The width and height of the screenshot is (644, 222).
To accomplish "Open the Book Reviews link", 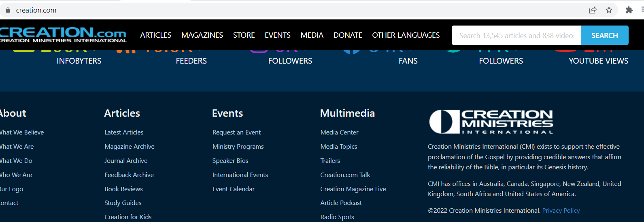I will [123, 189].
